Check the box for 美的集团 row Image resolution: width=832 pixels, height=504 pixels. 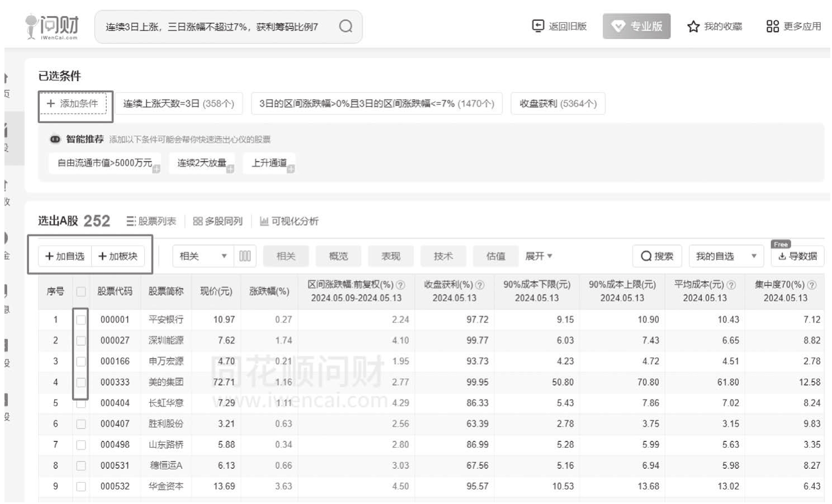81,382
